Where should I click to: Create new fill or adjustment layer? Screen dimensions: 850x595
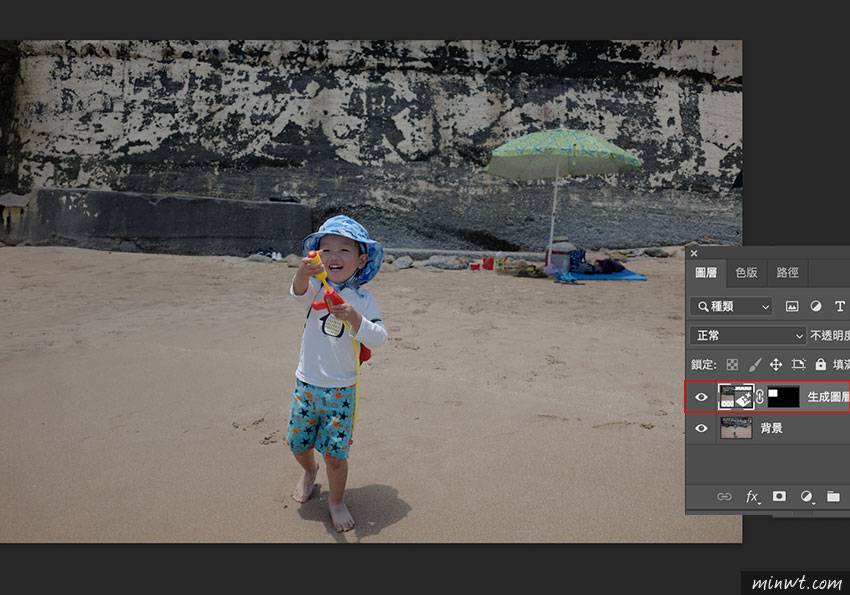pyautogui.click(x=806, y=496)
